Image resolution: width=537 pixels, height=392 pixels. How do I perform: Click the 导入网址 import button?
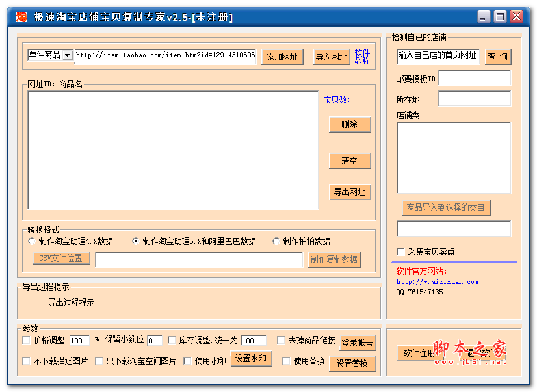pos(332,57)
